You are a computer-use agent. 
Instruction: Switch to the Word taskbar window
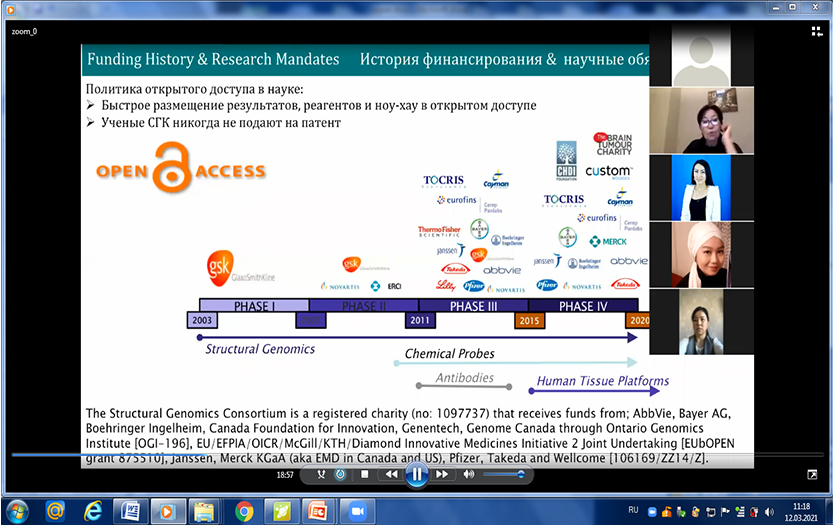[130, 512]
